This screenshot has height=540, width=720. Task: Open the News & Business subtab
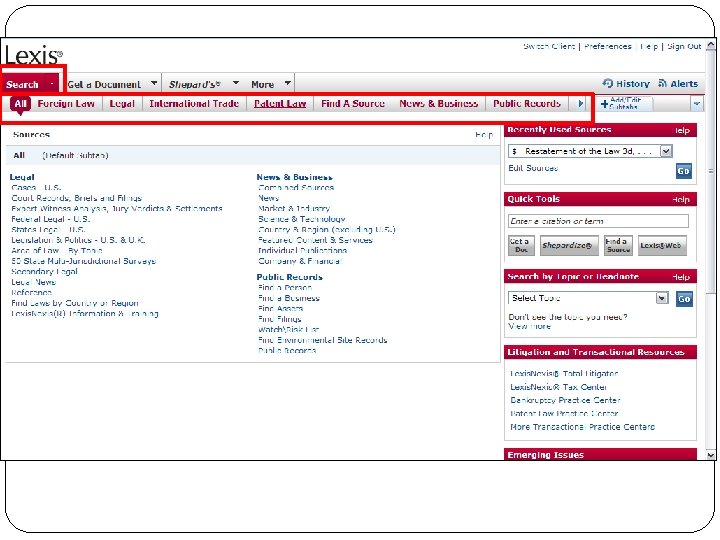tap(439, 104)
